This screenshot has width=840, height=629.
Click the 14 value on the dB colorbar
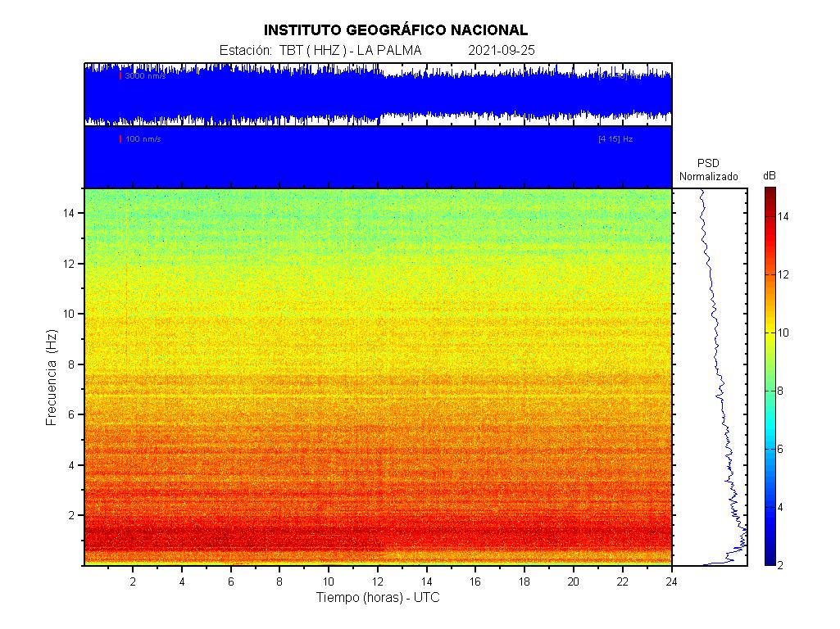783,216
